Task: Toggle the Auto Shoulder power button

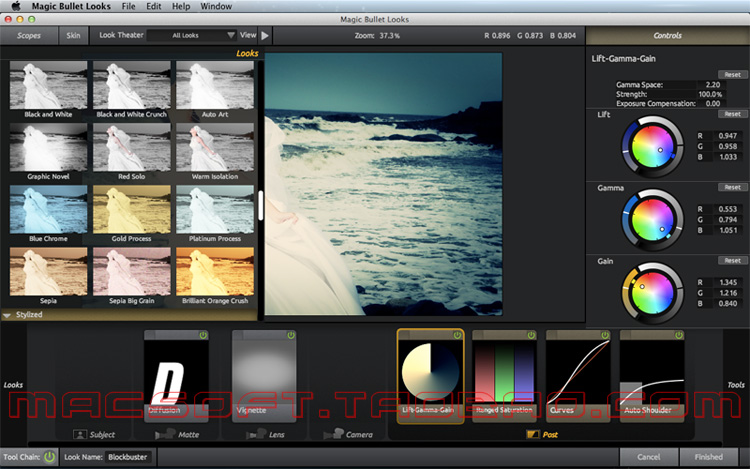Action: tap(679, 335)
